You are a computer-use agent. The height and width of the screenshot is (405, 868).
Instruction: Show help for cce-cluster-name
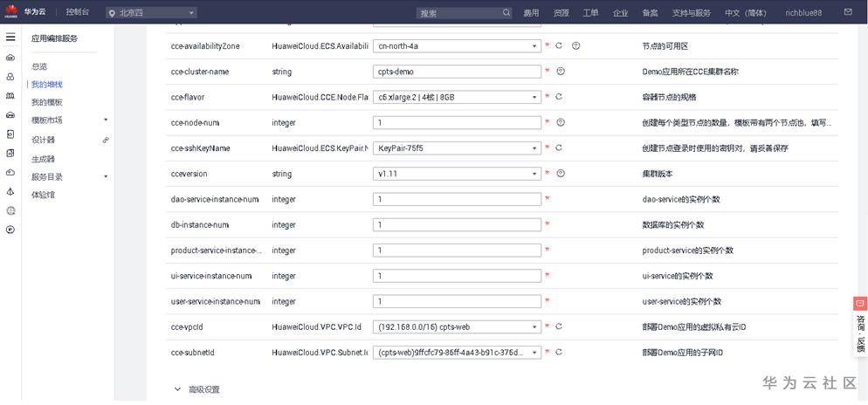tap(561, 72)
